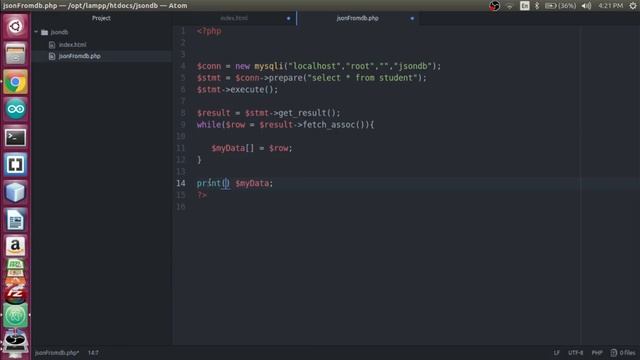The width and height of the screenshot is (640, 360).
Task: Open the En keyboard layout indicator
Action: 524,6
